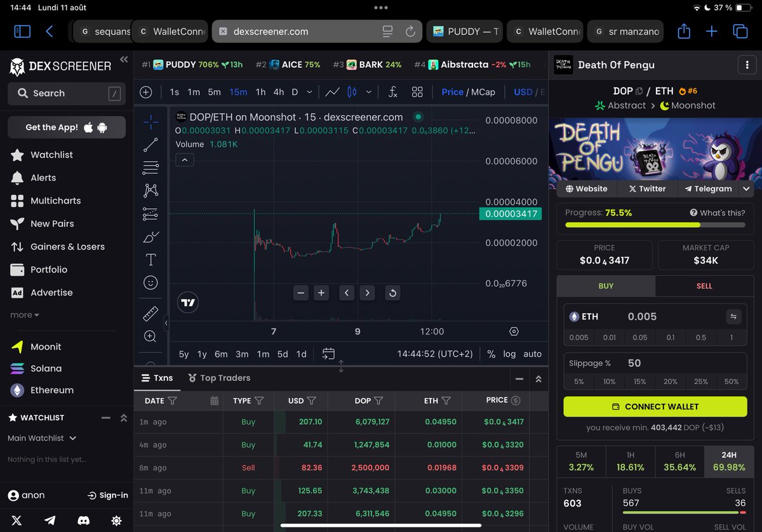Screen dimensions: 762x532
Task: Click the add symbol plus icon
Action: point(146,92)
